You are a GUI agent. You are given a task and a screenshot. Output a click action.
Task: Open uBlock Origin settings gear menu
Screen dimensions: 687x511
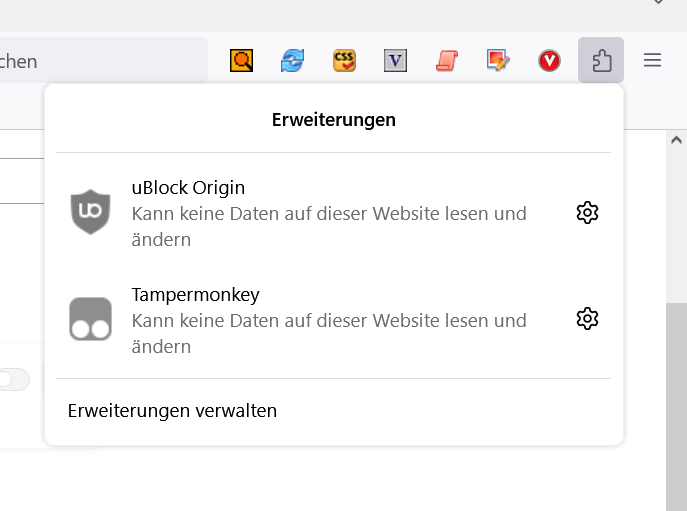click(x=587, y=212)
